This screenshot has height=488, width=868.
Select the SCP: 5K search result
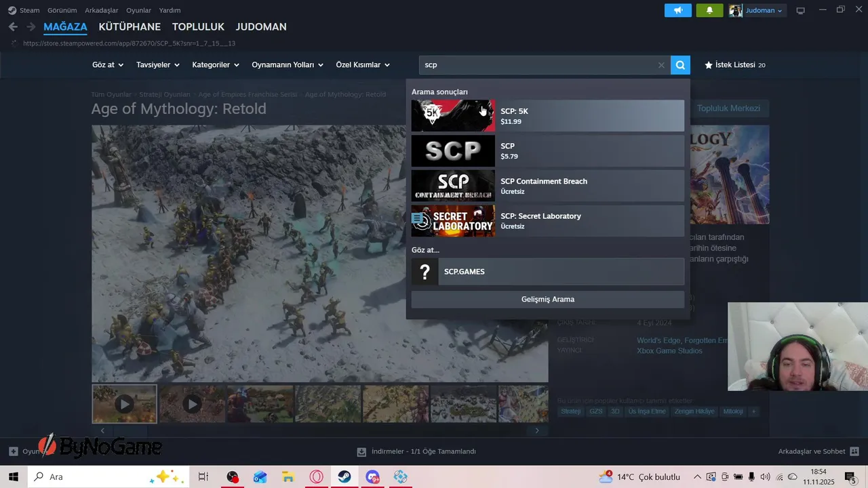click(548, 116)
